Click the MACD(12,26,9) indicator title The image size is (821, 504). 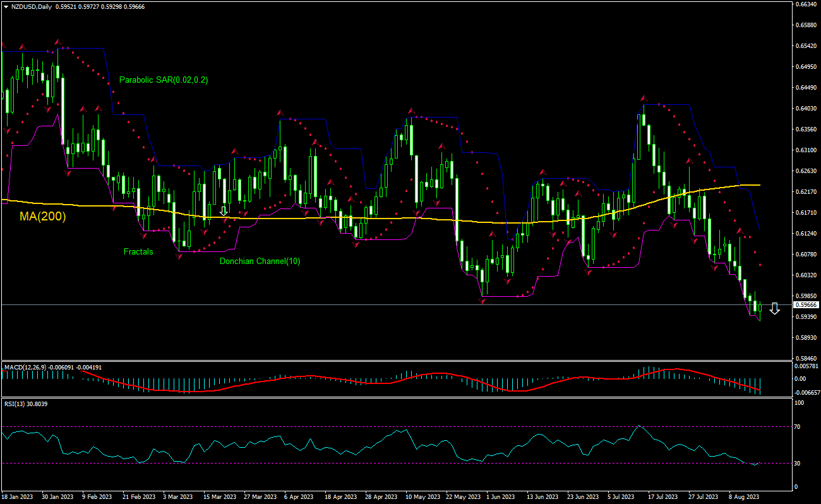(28, 366)
